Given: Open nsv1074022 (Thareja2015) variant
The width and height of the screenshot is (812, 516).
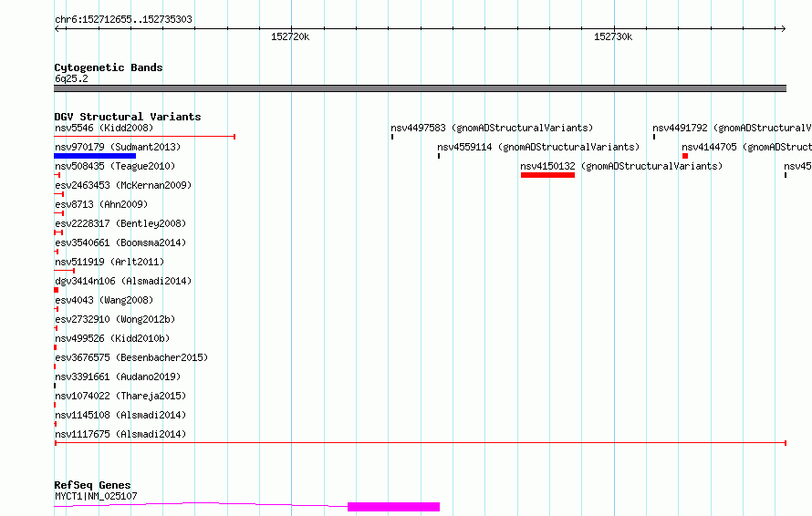Looking at the screenshot, I should point(120,396).
